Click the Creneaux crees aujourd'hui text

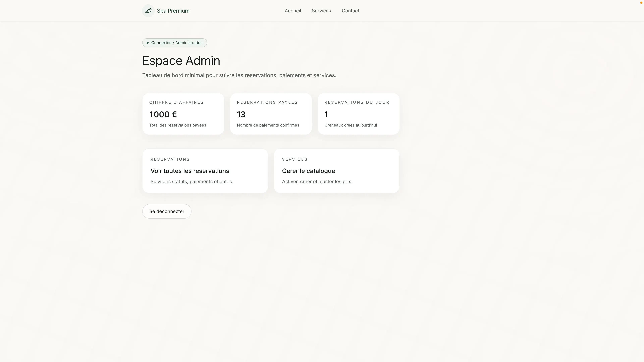(351, 125)
